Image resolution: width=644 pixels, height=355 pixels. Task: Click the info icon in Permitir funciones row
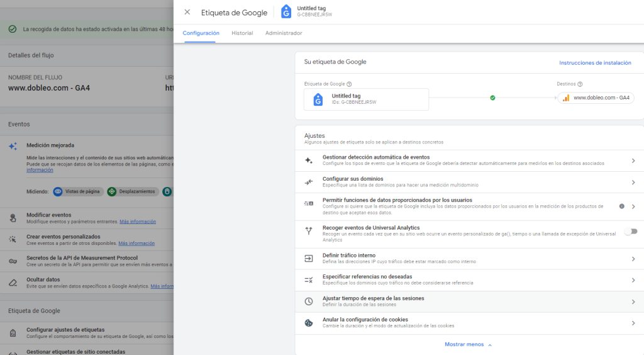(621, 206)
